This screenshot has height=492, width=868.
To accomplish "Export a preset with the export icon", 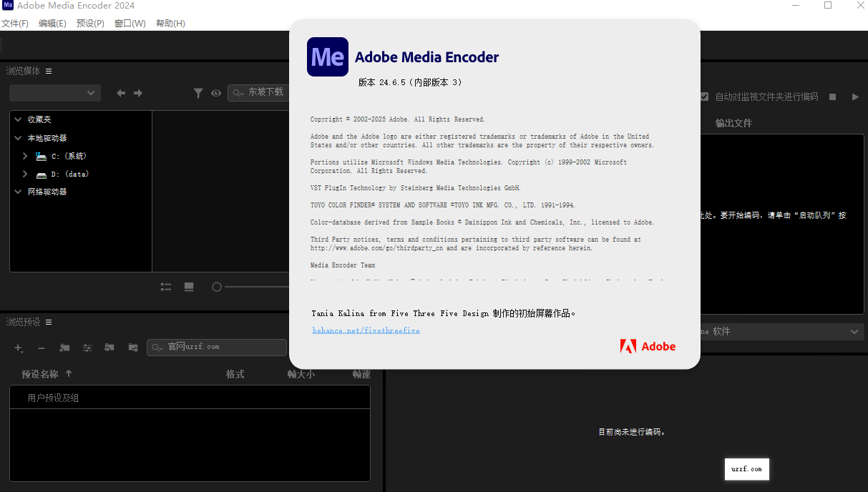I will 132,348.
